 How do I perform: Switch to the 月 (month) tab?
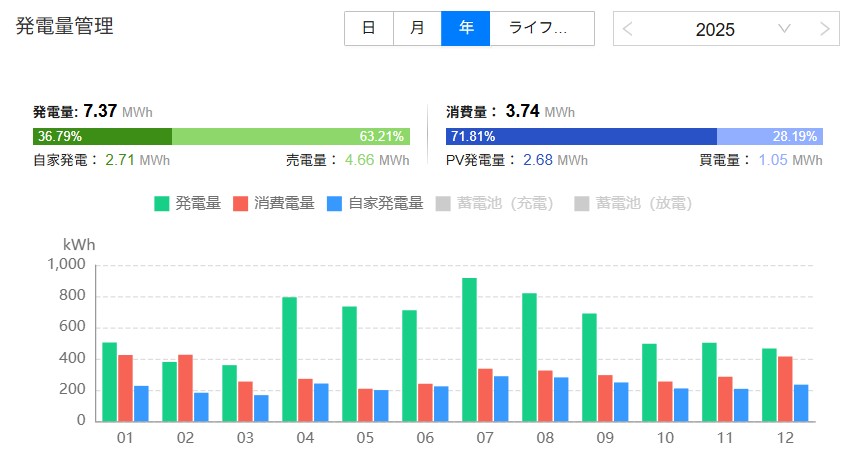pyautogui.click(x=417, y=28)
